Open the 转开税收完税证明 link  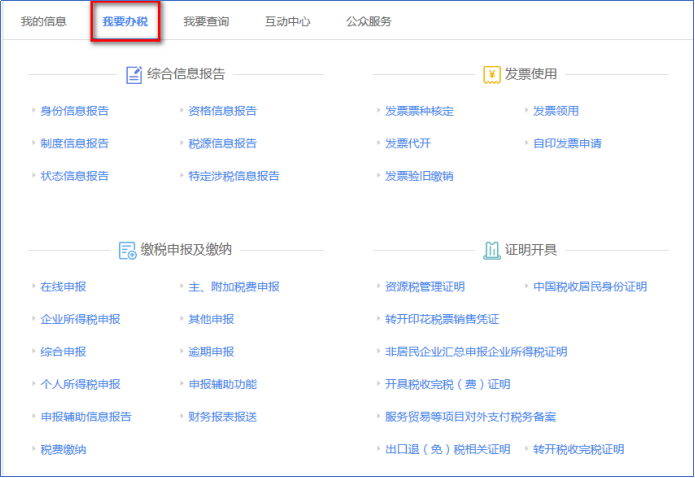tap(578, 449)
